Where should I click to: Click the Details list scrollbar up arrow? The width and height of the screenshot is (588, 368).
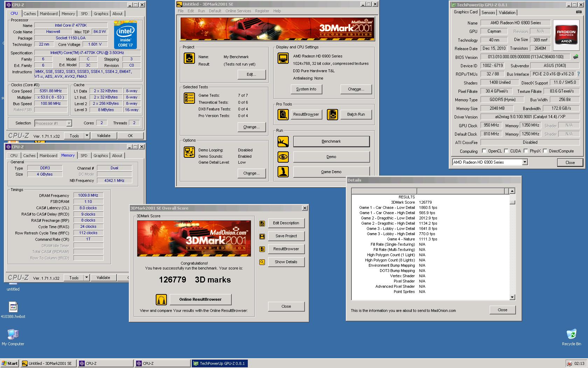[x=512, y=191]
